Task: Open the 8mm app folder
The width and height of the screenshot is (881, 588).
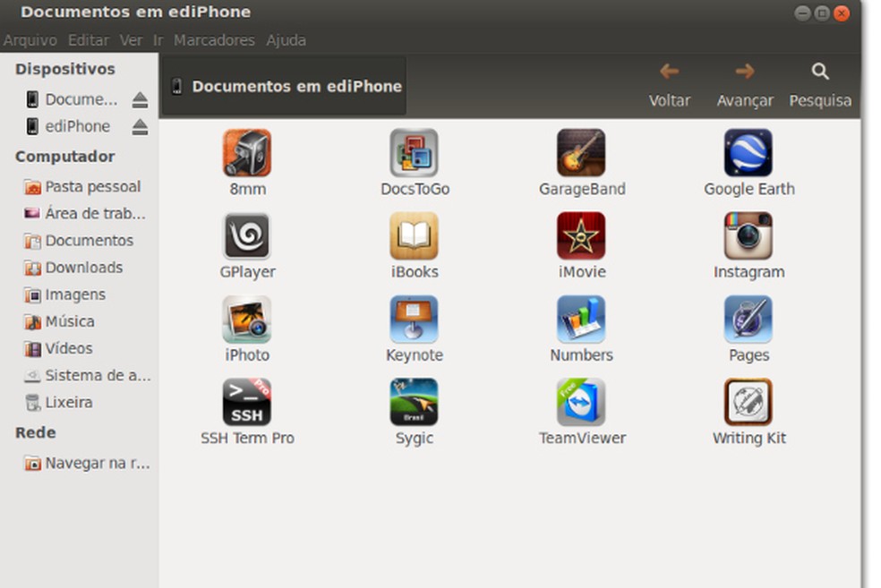Action: point(247,153)
